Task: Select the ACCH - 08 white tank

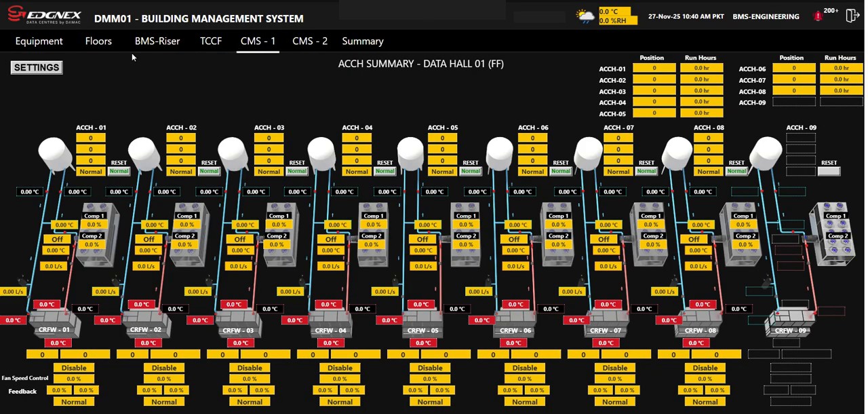Action: click(677, 154)
